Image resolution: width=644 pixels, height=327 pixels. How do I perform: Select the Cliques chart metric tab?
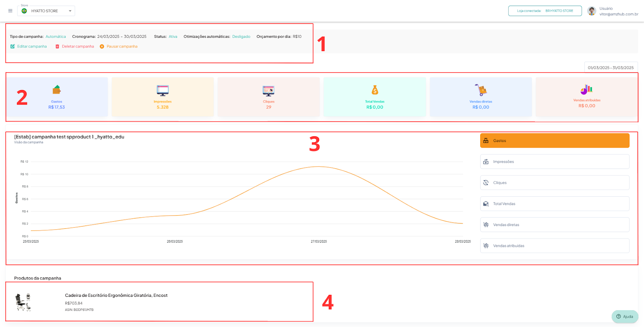tap(555, 183)
